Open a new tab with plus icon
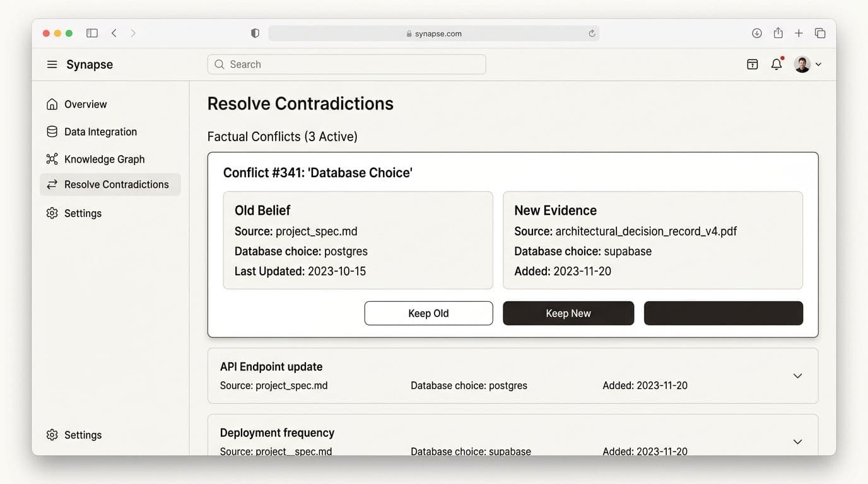The height and width of the screenshot is (484, 868). pyautogui.click(x=799, y=33)
